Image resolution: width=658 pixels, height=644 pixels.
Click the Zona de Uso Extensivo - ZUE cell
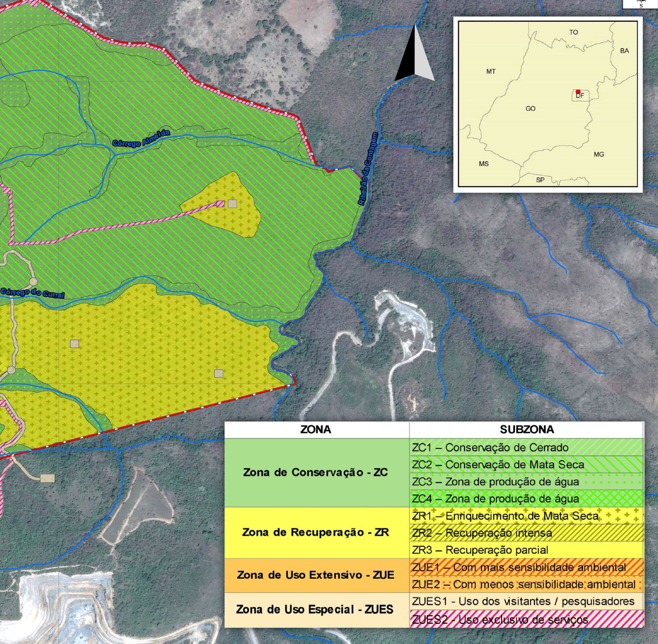[317, 575]
